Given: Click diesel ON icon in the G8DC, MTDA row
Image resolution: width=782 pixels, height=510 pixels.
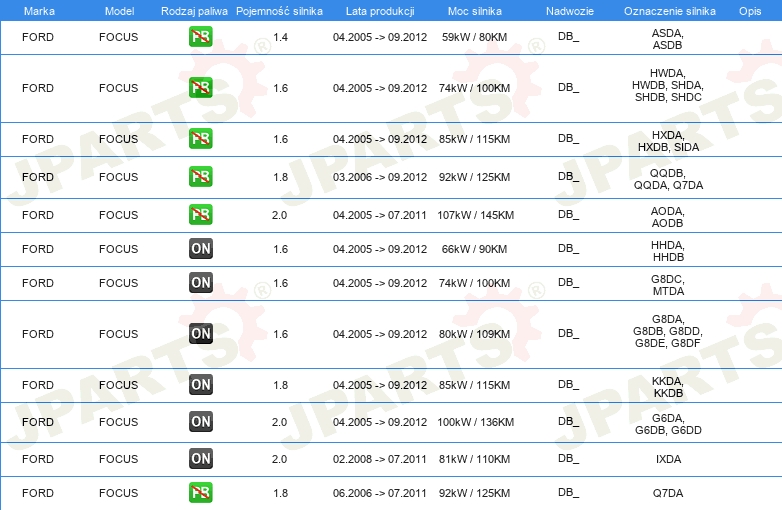Looking at the screenshot, I should (200, 282).
